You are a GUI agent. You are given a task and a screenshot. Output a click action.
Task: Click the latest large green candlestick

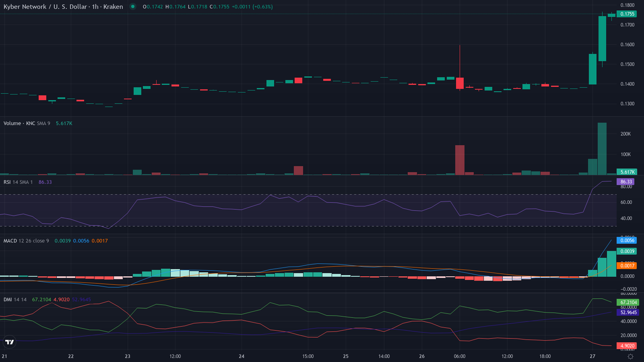click(602, 39)
